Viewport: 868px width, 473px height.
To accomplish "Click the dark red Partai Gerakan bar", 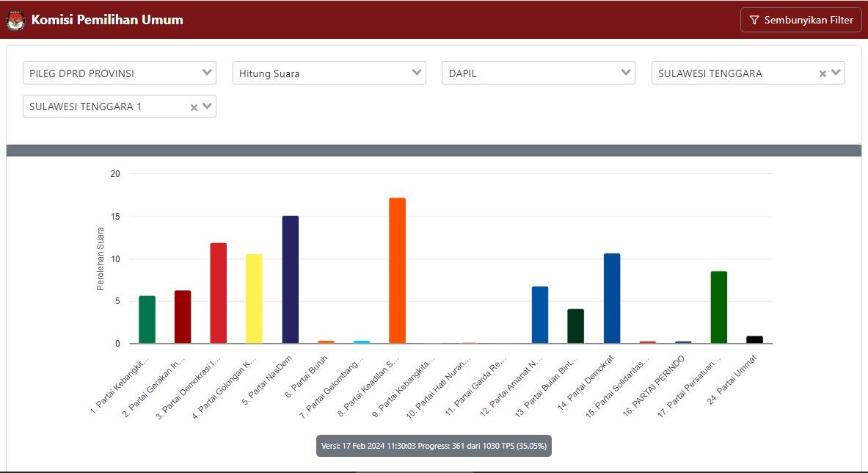I will coord(183,317).
